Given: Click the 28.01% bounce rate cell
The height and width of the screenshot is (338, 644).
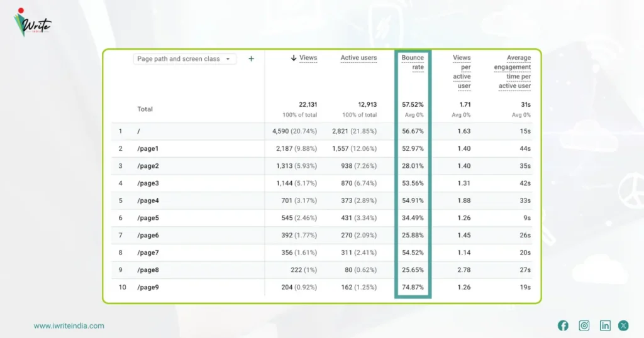Looking at the screenshot, I should click(x=413, y=166).
